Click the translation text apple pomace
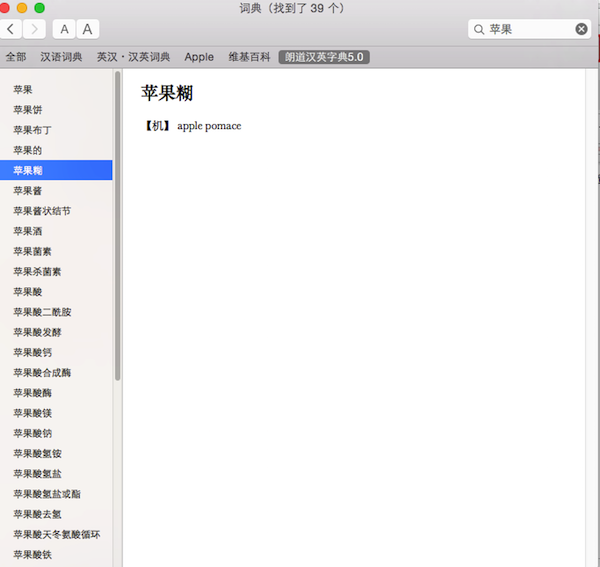Viewport: 600px width, 567px height. pos(209,126)
